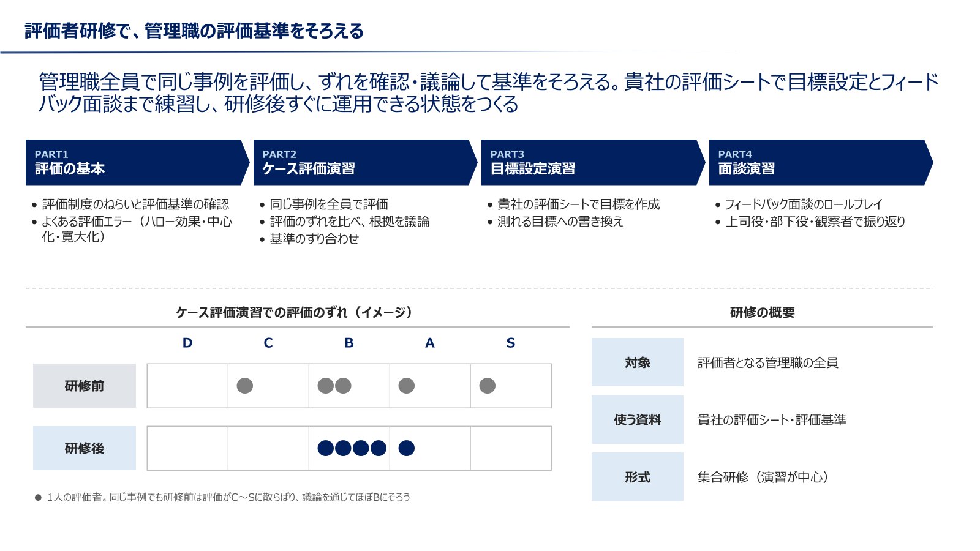Click column header C in chart

point(268,343)
